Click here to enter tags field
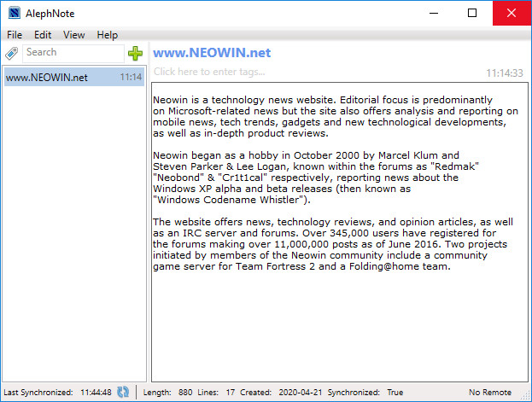 point(209,72)
